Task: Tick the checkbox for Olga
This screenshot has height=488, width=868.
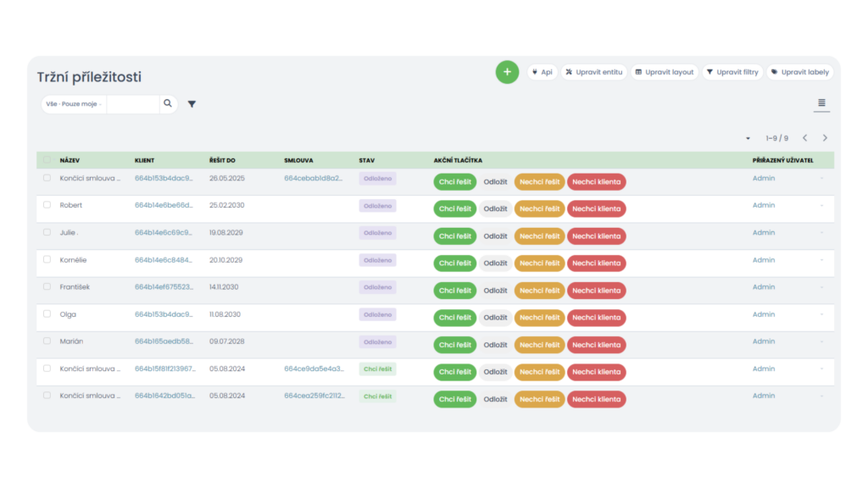Action: click(x=47, y=313)
